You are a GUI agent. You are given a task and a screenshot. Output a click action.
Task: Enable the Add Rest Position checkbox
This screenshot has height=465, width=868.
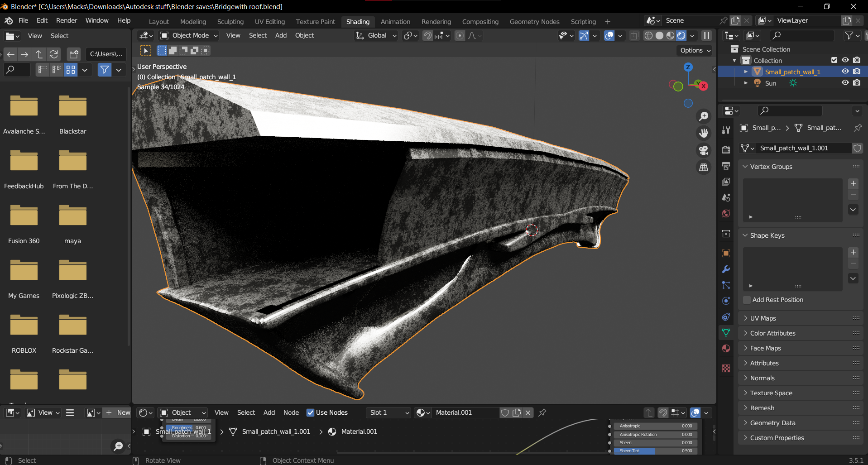coord(747,300)
